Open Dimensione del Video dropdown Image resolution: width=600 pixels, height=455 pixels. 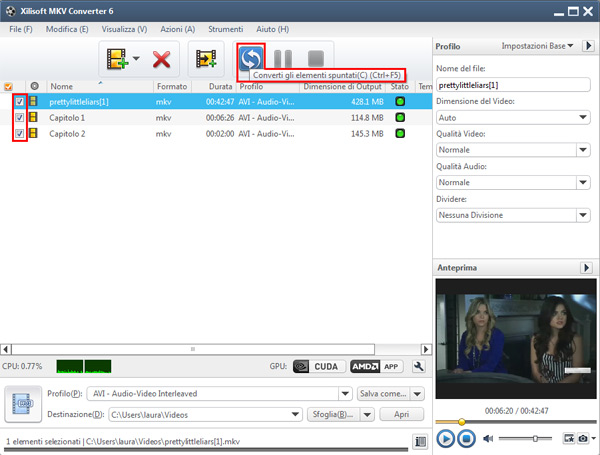click(513, 117)
